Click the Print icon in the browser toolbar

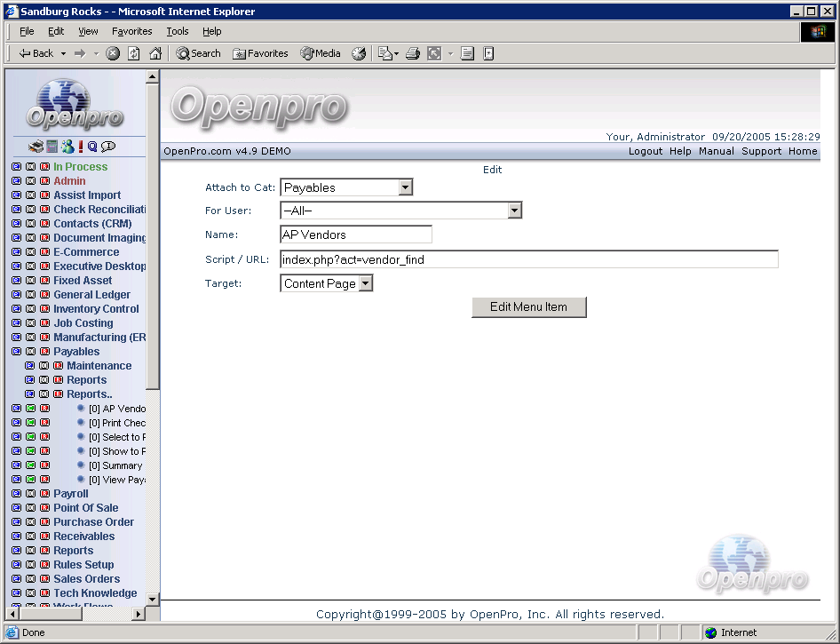[x=412, y=53]
